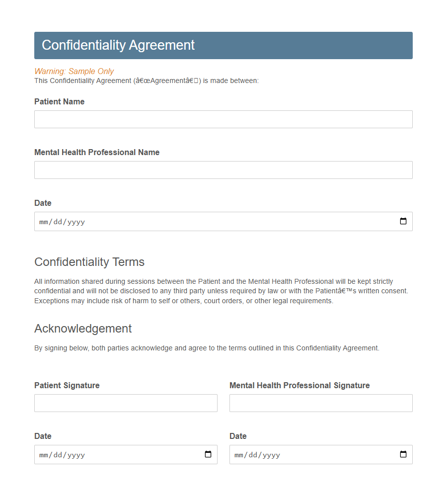Image resolution: width=447 pixels, height=504 pixels.
Task: Click the Patient Signature input box
Action: pos(125,403)
